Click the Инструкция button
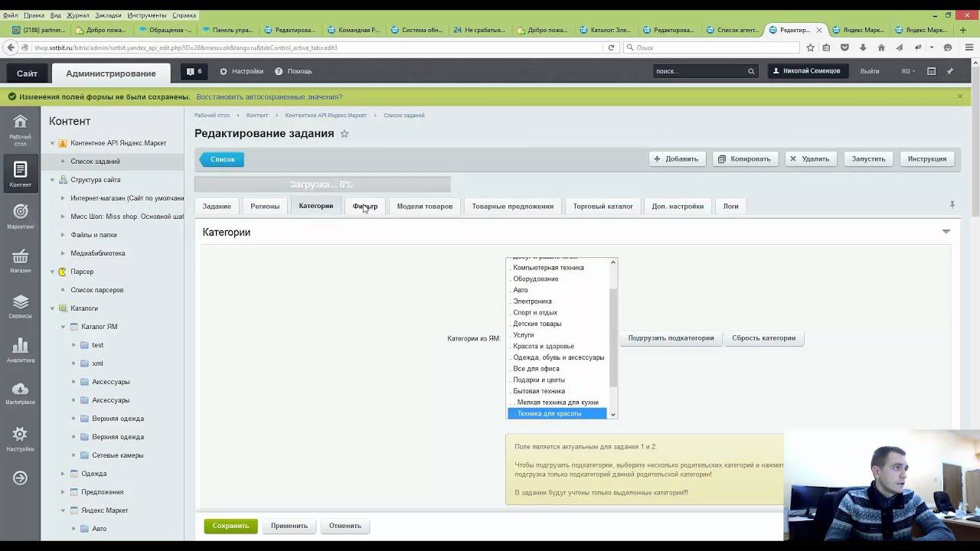 tap(927, 159)
